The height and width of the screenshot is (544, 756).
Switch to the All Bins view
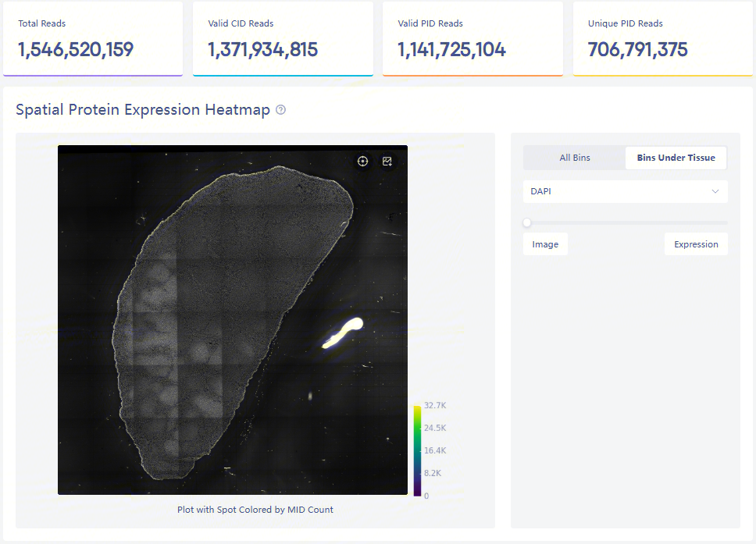[x=575, y=158]
